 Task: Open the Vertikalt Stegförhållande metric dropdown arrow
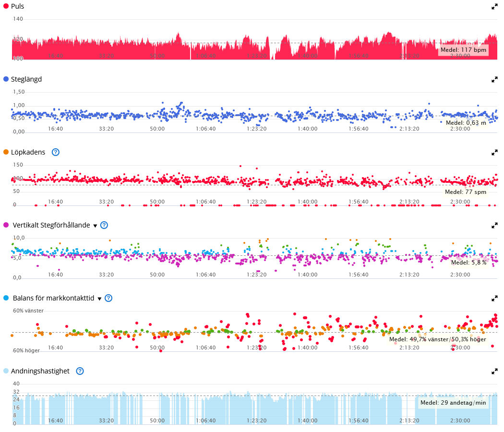[x=95, y=226]
